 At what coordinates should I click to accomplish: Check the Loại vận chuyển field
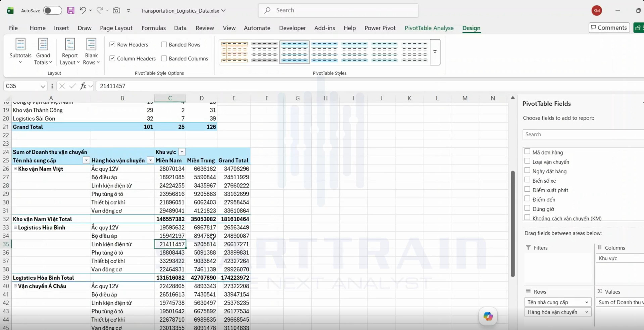(x=527, y=161)
